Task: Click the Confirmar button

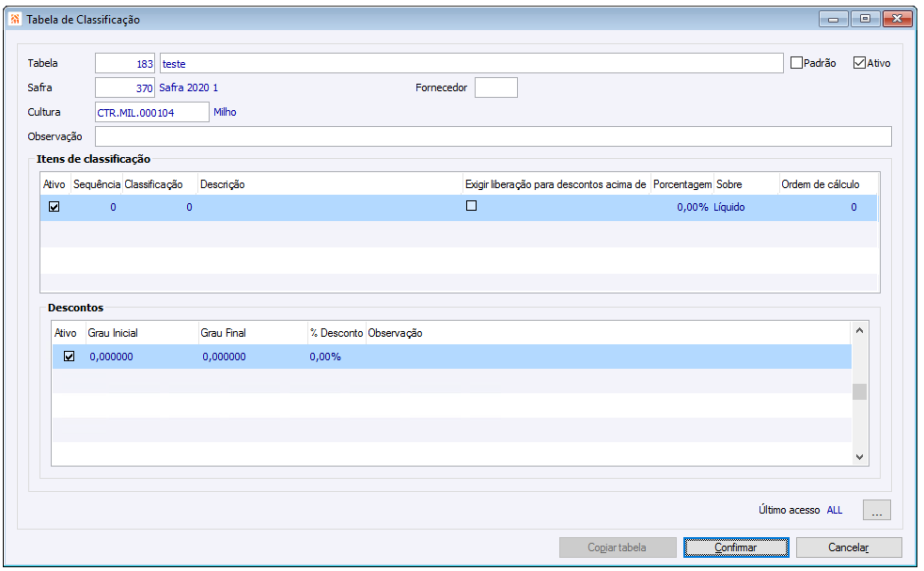Action: [x=736, y=547]
